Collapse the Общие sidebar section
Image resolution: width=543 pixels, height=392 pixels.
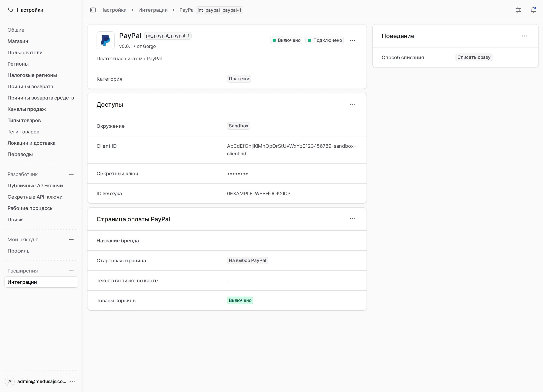click(x=71, y=30)
